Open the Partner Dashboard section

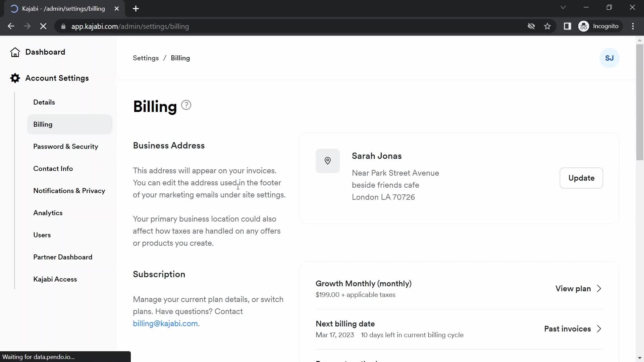point(63,257)
